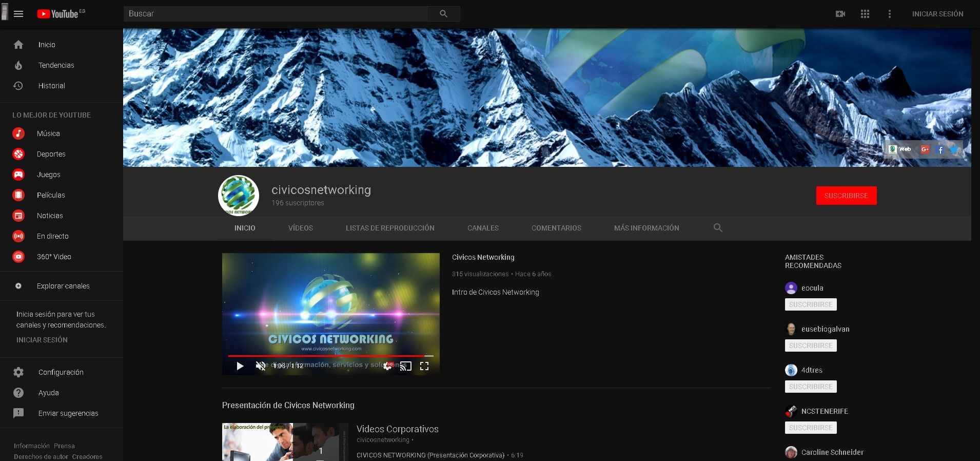The image size is (980, 461).
Task: Switch to the COMENTARIOS tab
Action: 556,228
